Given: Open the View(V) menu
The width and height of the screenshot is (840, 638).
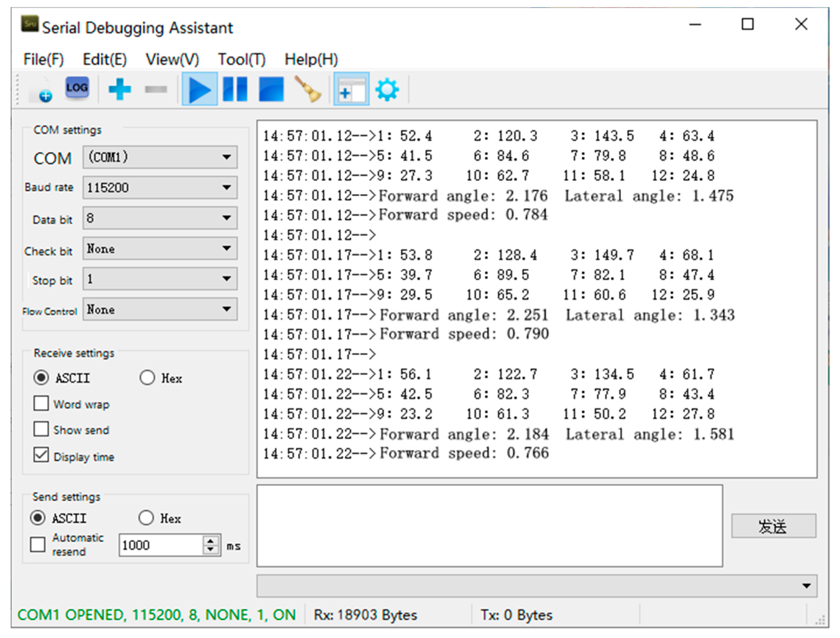Looking at the screenshot, I should pyautogui.click(x=172, y=59).
